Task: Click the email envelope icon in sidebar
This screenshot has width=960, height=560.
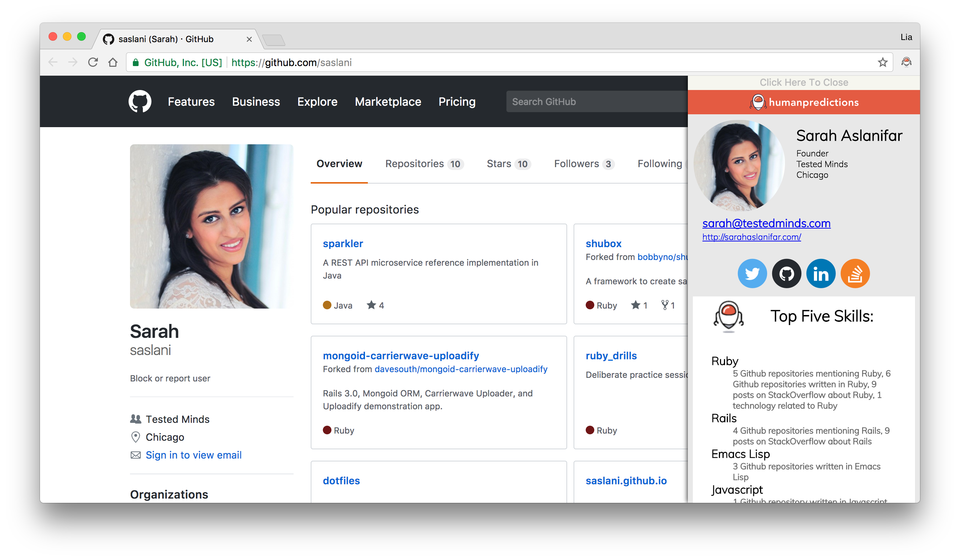Action: pos(136,455)
